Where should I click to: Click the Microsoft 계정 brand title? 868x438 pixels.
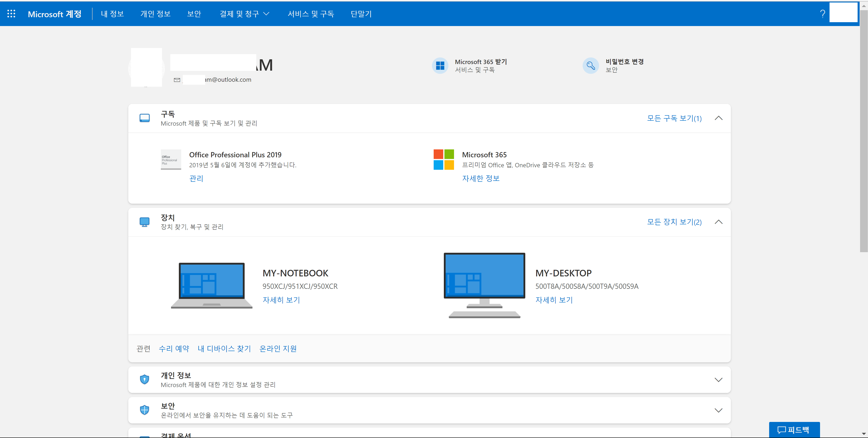coord(55,14)
